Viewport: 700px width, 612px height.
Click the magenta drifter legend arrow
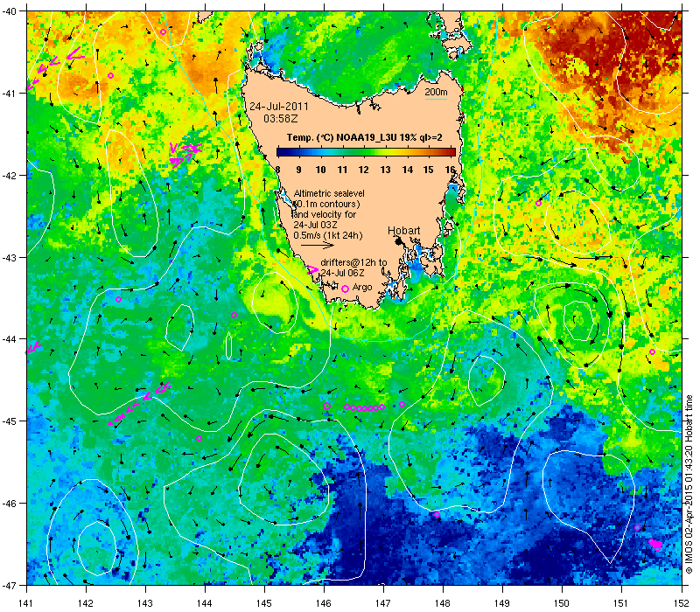tap(313, 269)
